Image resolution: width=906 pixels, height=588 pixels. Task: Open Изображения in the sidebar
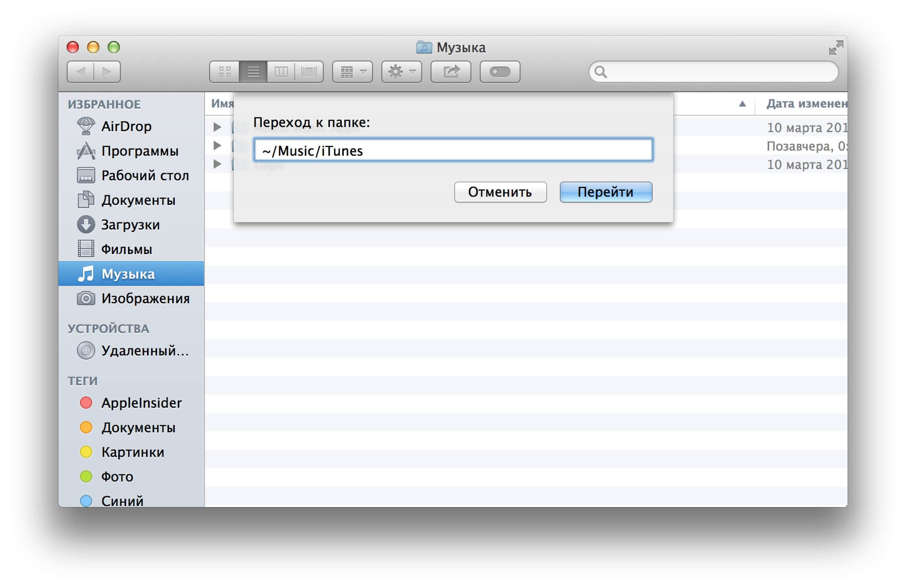(131, 298)
